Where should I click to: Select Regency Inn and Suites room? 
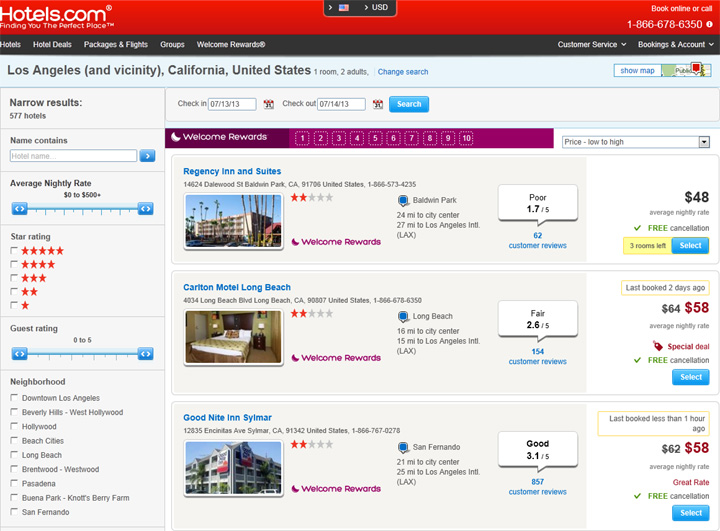click(x=690, y=246)
